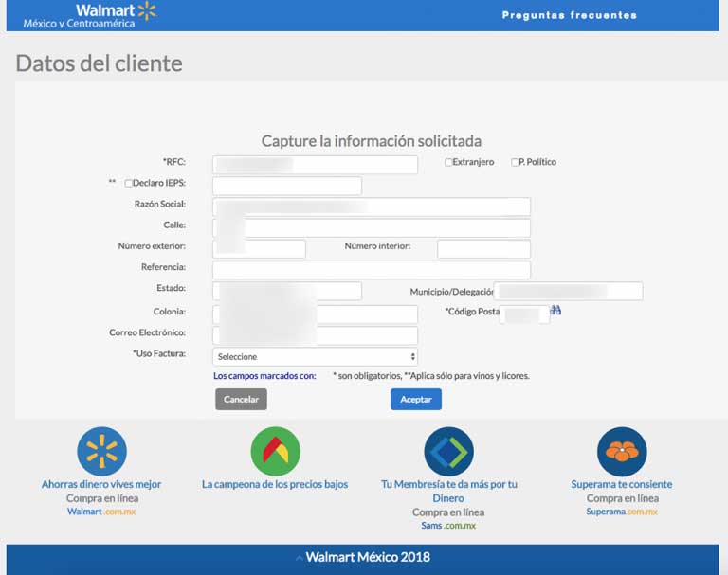
Task: Click Tu Membresía te da más por tu Dinero
Action: [448, 491]
